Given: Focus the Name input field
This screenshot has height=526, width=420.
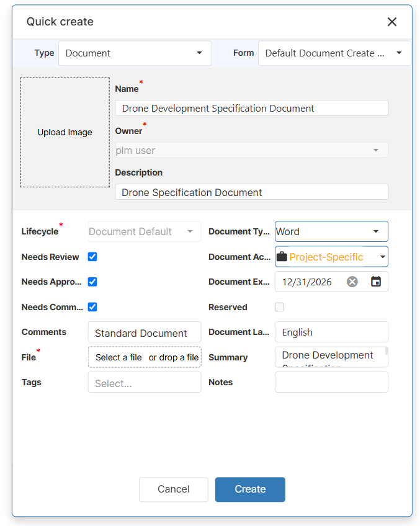Looking at the screenshot, I should click(251, 108).
